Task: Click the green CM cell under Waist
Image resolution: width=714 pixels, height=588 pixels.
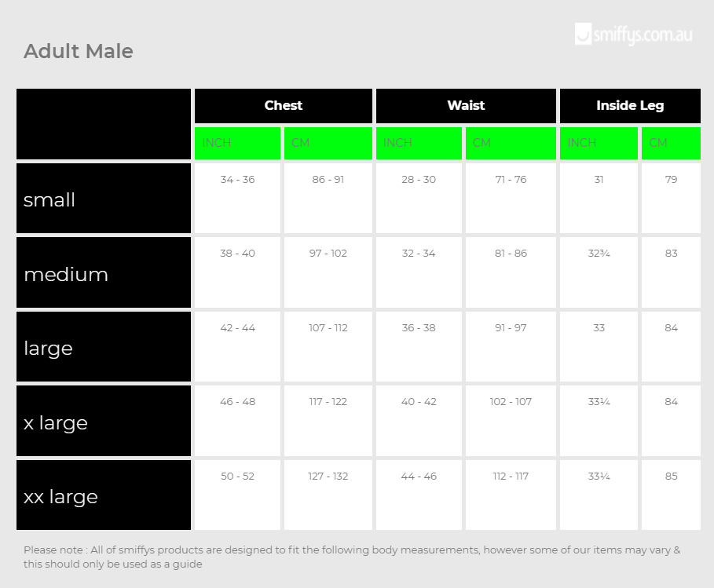Action: 511,143
